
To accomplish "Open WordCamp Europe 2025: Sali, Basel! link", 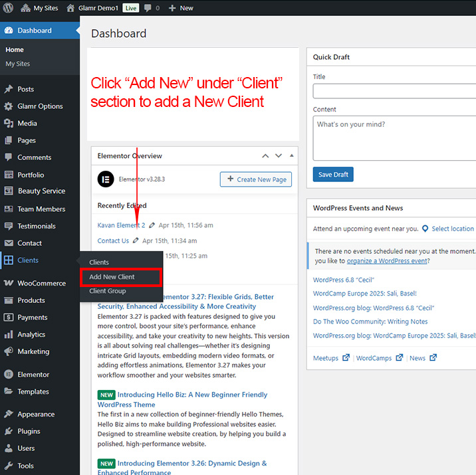I will [364, 294].
